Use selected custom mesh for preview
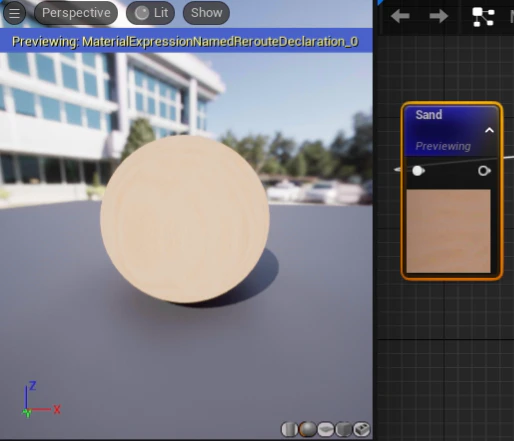The image size is (514, 441). 361,429
